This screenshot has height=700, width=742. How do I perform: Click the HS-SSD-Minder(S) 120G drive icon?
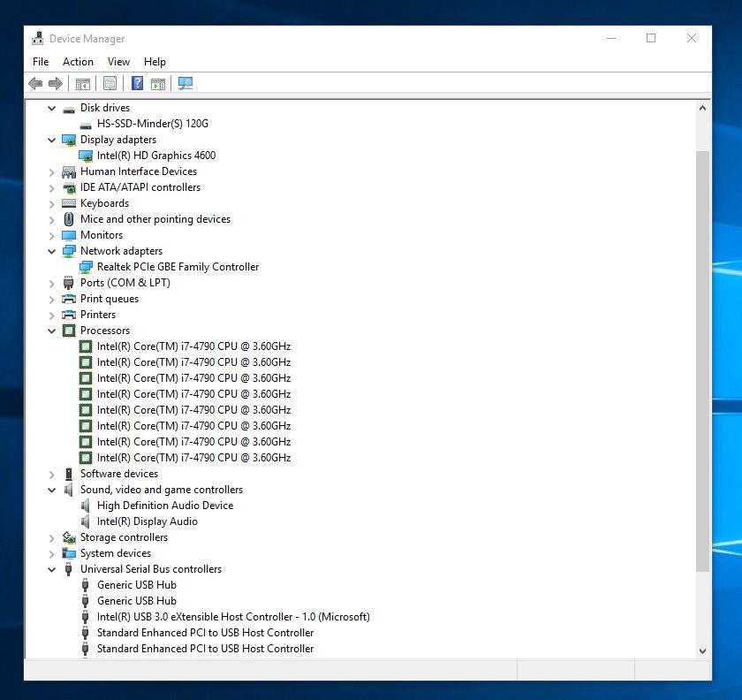click(86, 124)
